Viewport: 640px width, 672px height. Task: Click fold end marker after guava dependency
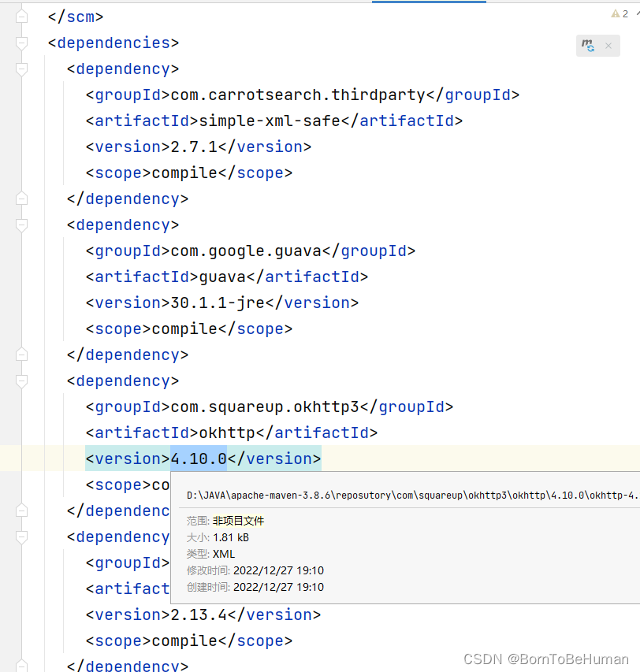tap(21, 355)
